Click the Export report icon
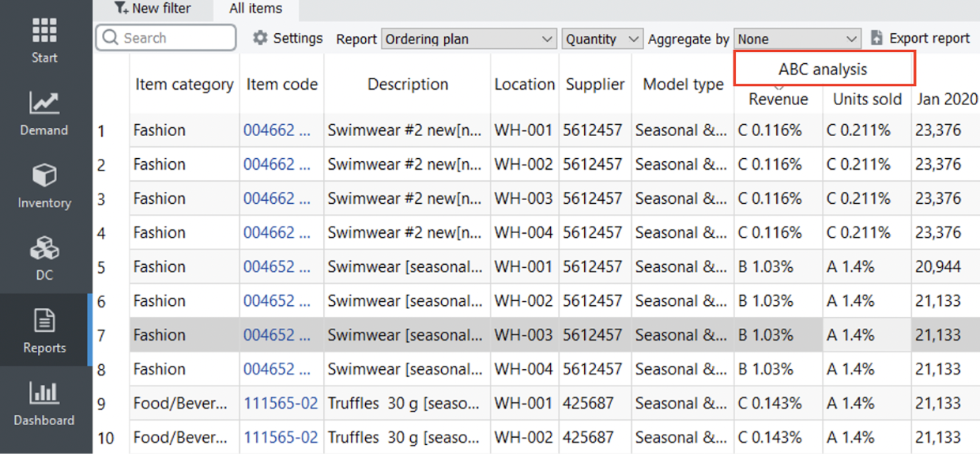 876,38
